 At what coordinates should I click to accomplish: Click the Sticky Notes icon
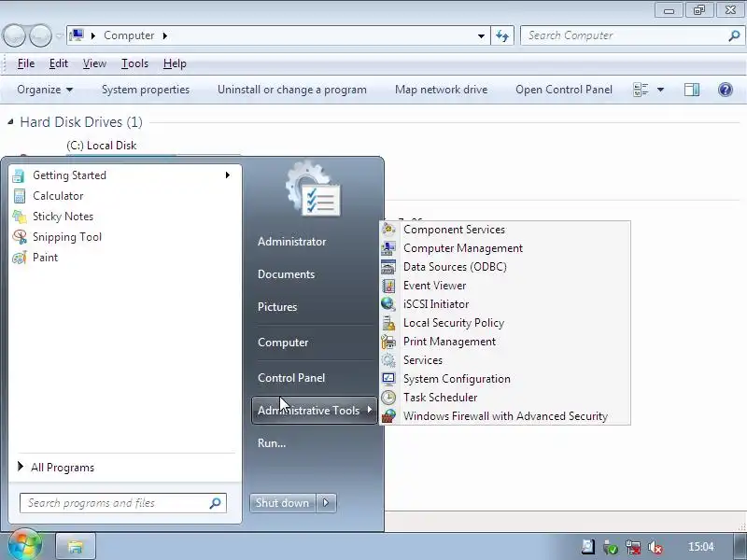coord(19,217)
